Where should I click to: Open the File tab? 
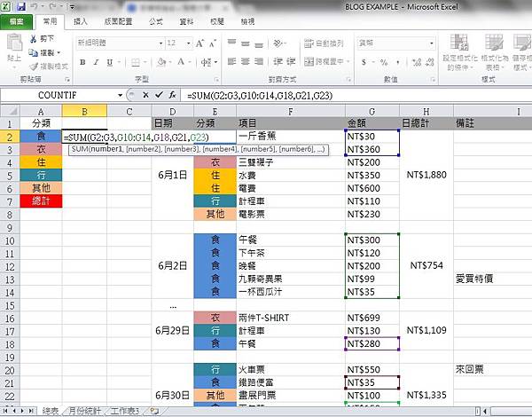tap(16, 21)
